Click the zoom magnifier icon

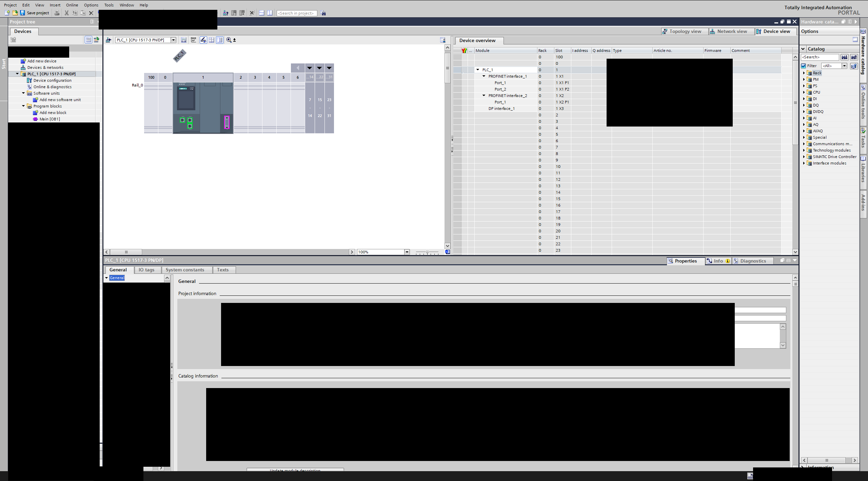(x=229, y=40)
